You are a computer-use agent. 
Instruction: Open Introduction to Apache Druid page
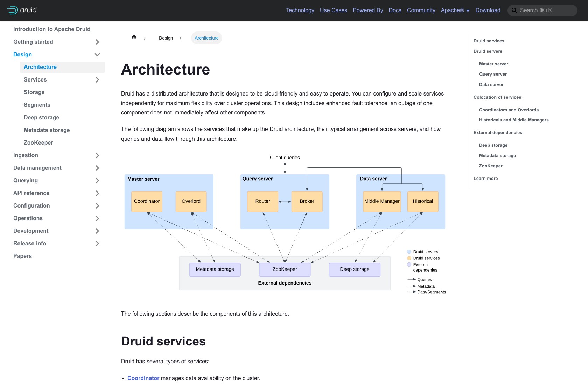52,29
